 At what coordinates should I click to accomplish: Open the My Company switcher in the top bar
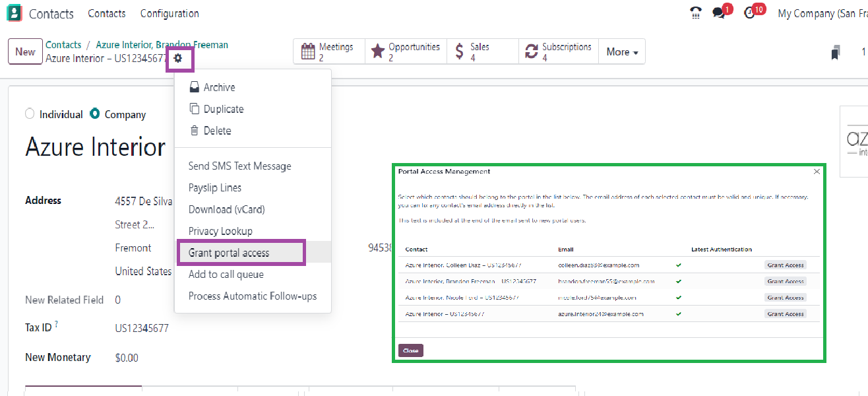pos(822,13)
